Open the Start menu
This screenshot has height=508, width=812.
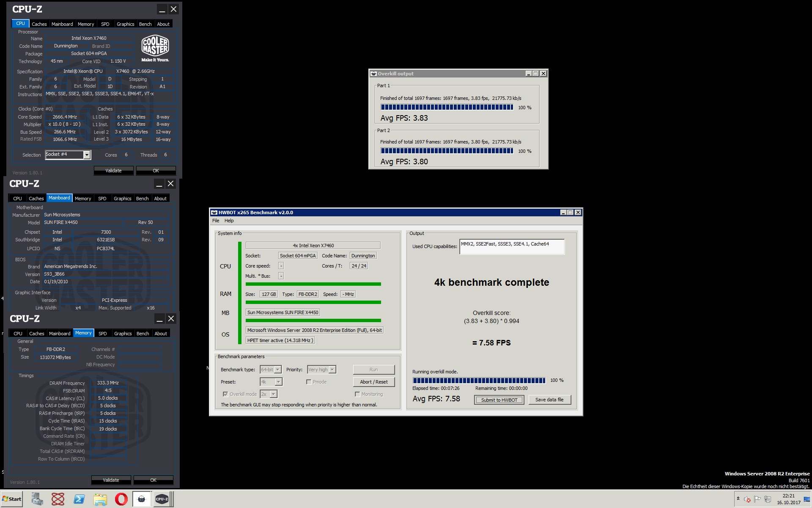coord(12,499)
